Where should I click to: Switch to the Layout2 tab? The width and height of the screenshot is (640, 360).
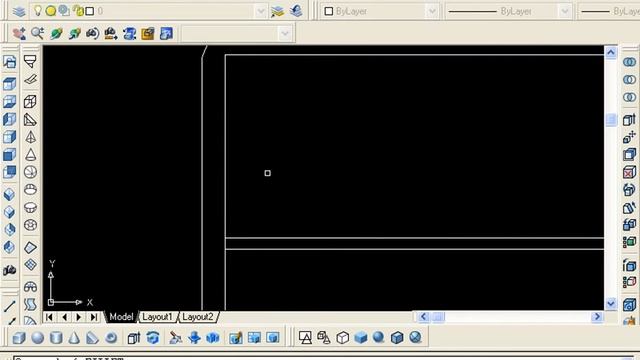(x=198, y=317)
